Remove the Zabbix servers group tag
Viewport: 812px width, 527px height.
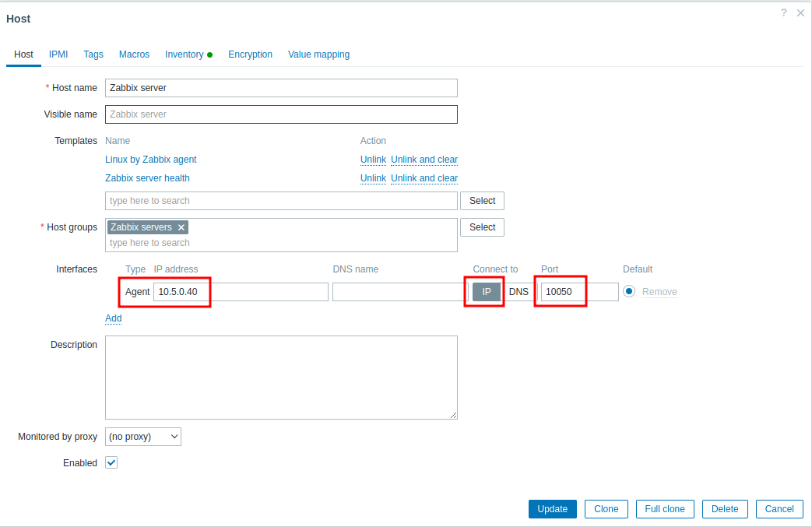(181, 227)
